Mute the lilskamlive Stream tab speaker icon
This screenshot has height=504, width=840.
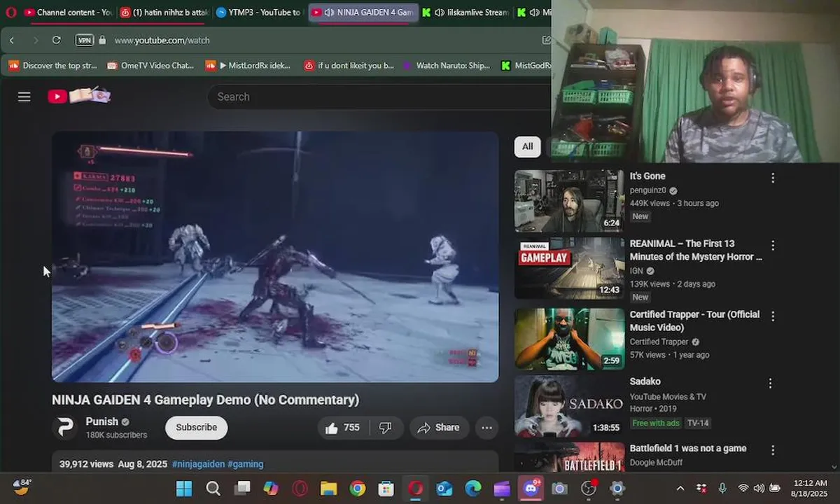[x=438, y=12]
